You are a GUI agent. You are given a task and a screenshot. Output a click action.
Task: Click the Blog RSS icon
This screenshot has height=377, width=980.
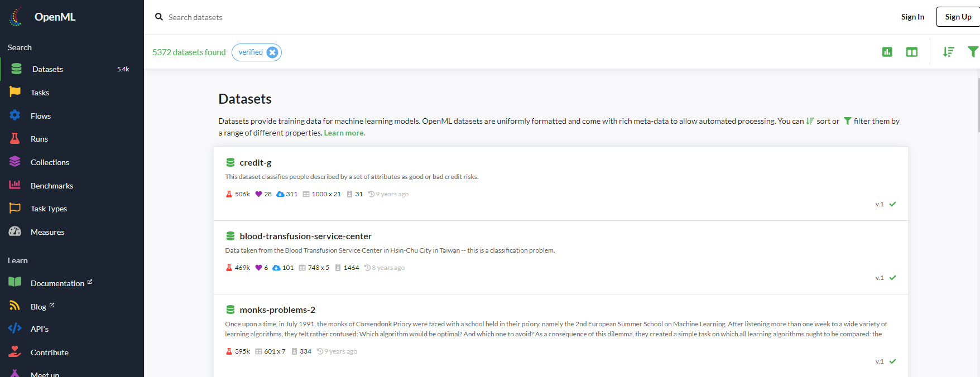click(15, 306)
